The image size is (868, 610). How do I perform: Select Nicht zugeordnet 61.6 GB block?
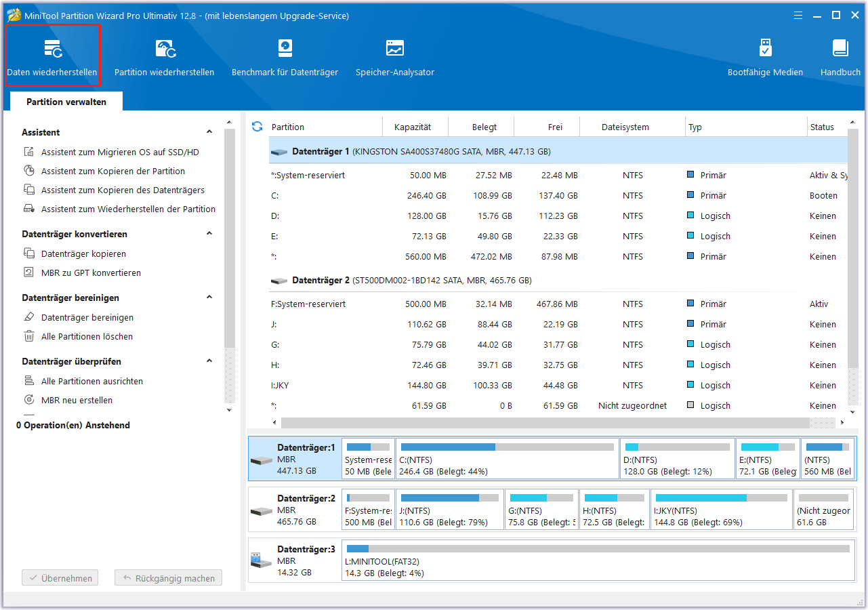[x=825, y=509]
